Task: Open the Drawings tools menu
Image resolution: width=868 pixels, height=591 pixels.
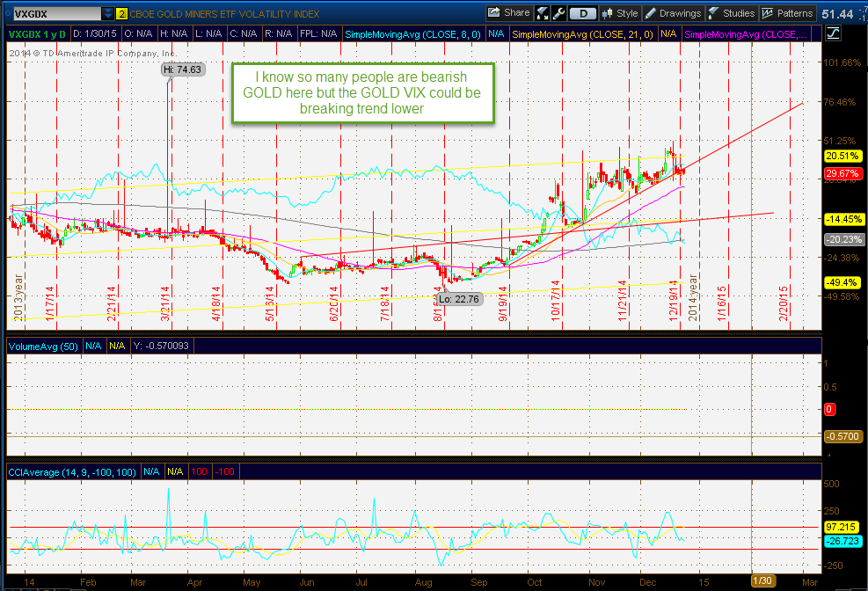Action: [674, 13]
